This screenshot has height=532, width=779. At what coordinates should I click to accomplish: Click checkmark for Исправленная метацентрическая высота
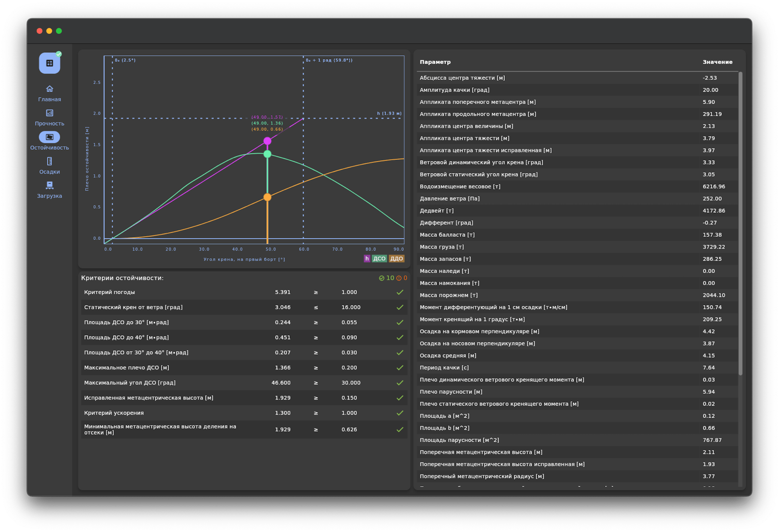tap(400, 398)
